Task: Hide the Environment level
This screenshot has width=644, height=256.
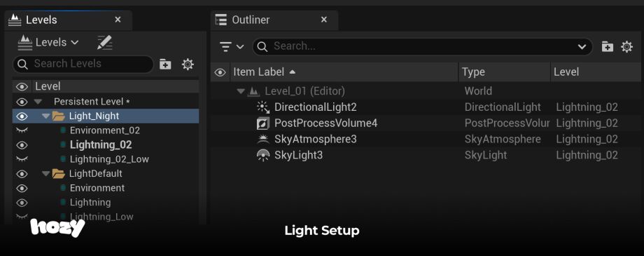Action: tap(22, 188)
